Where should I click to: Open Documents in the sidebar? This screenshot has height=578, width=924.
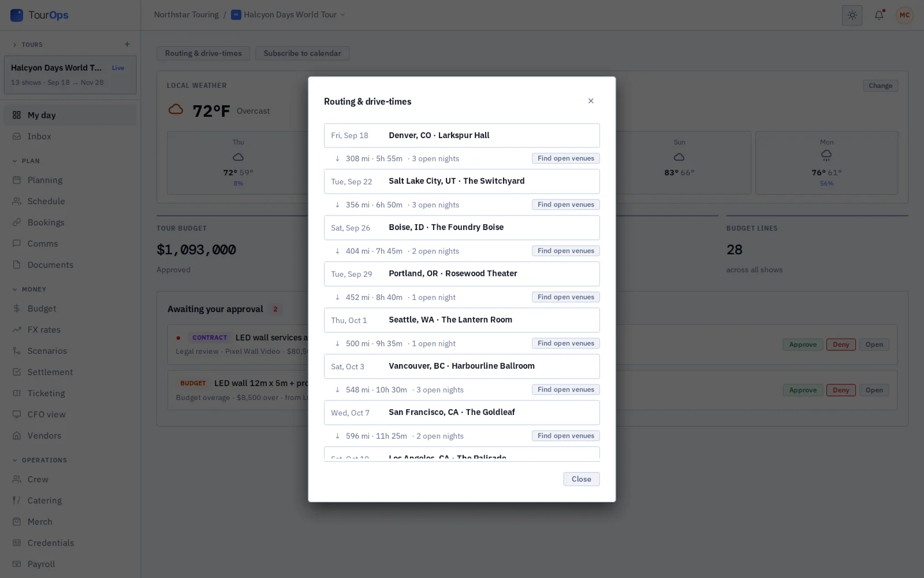pyautogui.click(x=70, y=265)
